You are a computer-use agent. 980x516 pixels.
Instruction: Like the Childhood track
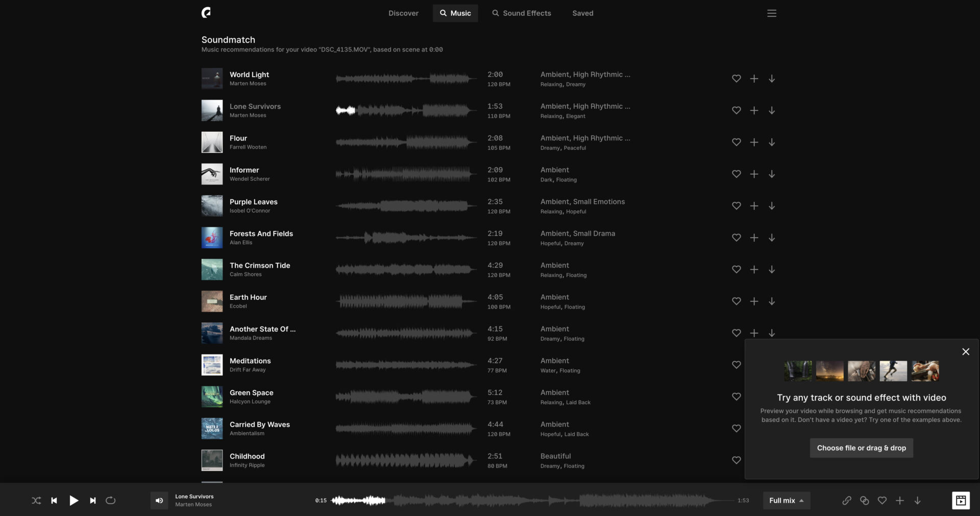[737, 460]
